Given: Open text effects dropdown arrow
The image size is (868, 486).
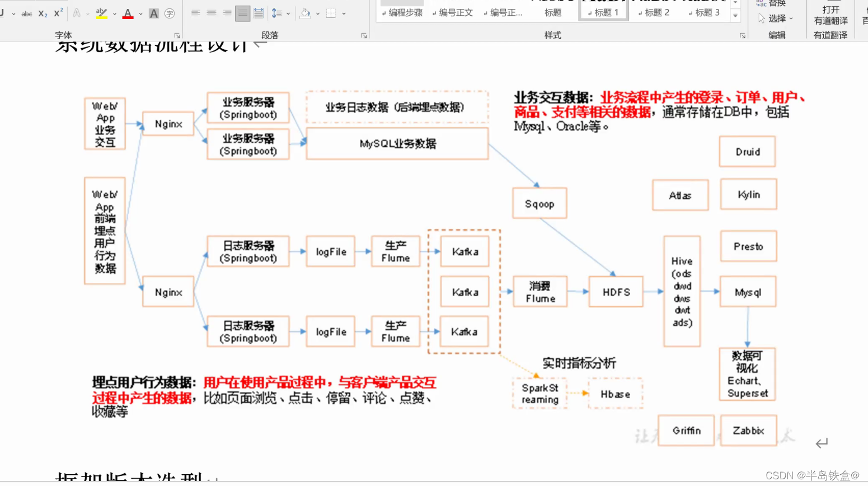Looking at the screenshot, I should (x=88, y=13).
